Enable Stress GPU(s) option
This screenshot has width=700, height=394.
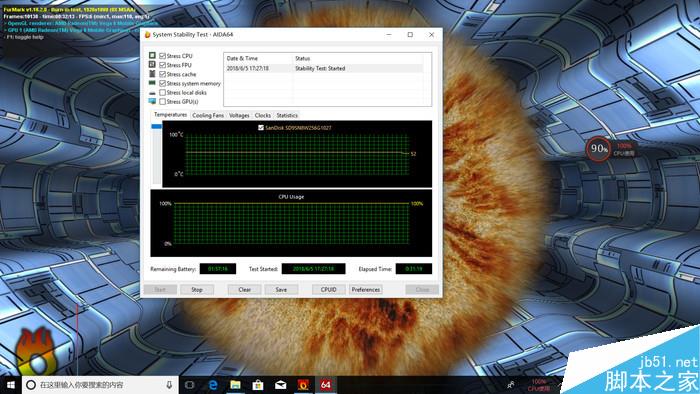[162, 102]
